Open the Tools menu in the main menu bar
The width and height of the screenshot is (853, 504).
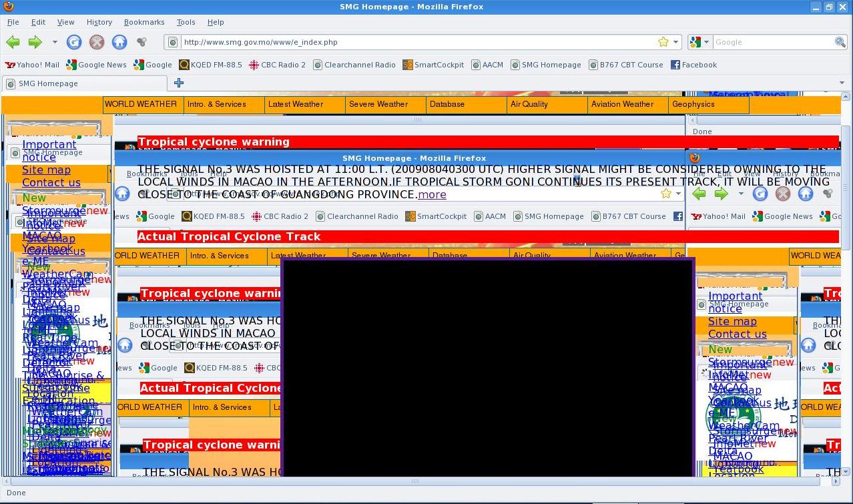tap(186, 22)
